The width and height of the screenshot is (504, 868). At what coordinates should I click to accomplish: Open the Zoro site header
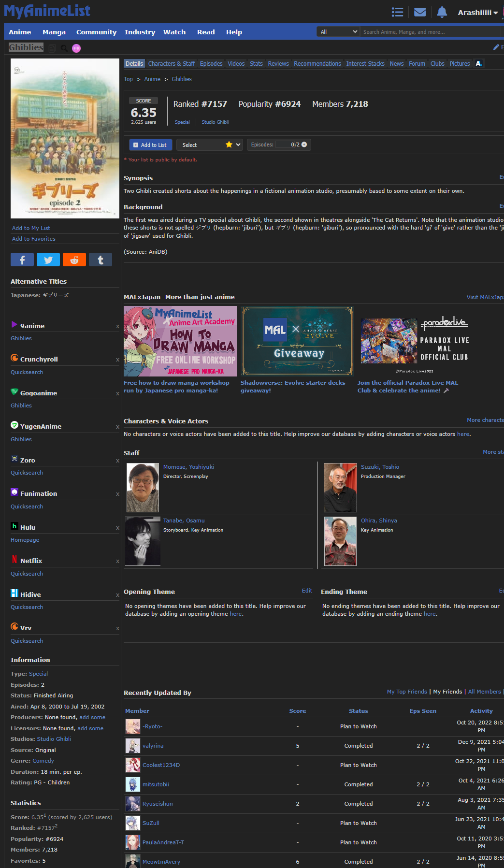[27, 460]
